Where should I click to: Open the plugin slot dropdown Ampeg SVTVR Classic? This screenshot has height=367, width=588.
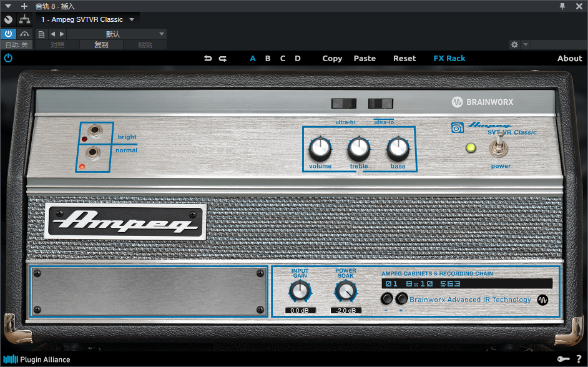click(88, 19)
